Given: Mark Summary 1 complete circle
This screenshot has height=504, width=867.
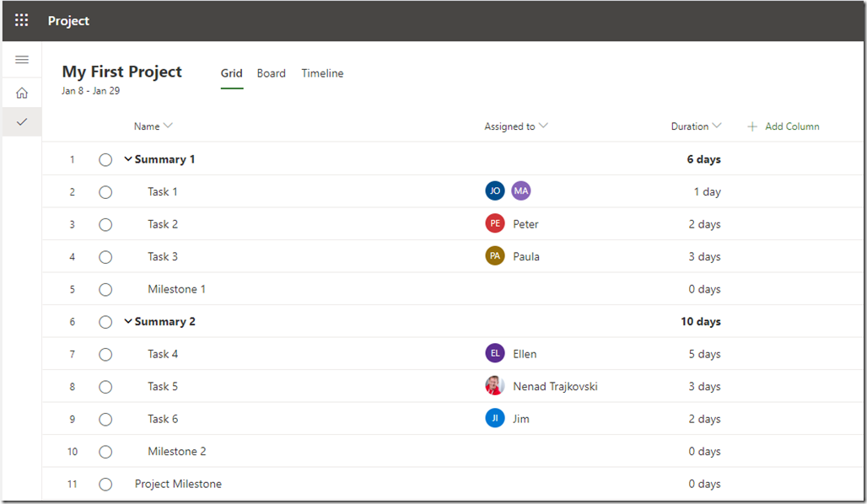Looking at the screenshot, I should [105, 159].
